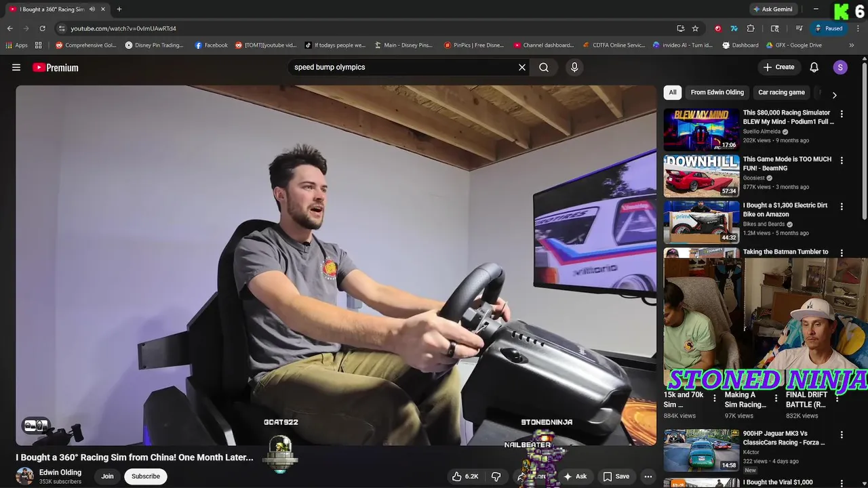Dislike the video with thumbs down
Viewport: 868px width, 488px height.
(x=496, y=476)
